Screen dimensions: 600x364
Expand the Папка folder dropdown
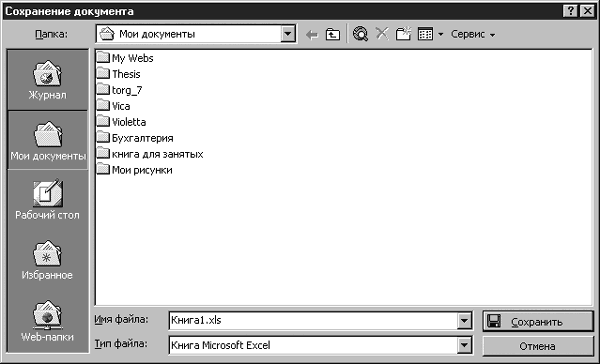[x=288, y=34]
